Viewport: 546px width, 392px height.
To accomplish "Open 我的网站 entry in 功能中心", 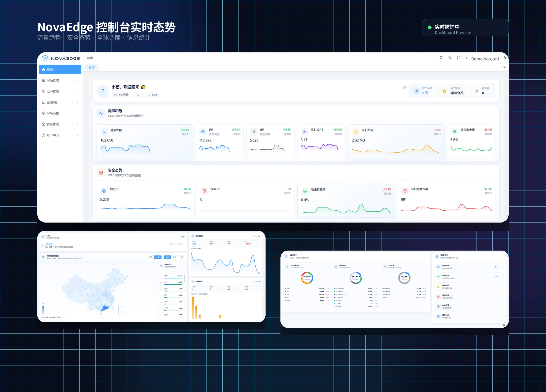I will coord(469,267).
